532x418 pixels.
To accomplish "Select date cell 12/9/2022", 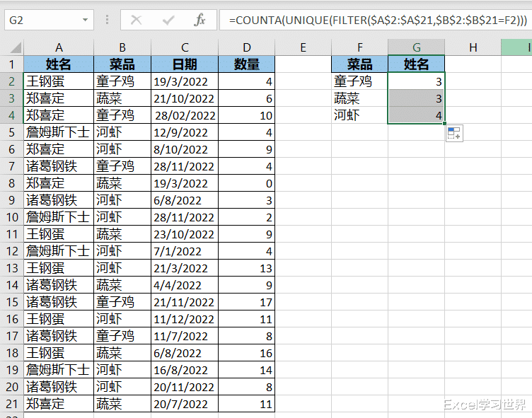I will pos(185,132).
